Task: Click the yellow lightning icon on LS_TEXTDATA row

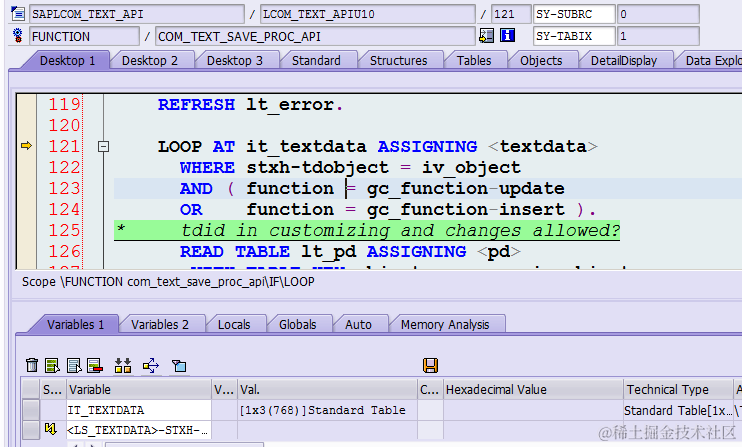Action: pyautogui.click(x=50, y=429)
